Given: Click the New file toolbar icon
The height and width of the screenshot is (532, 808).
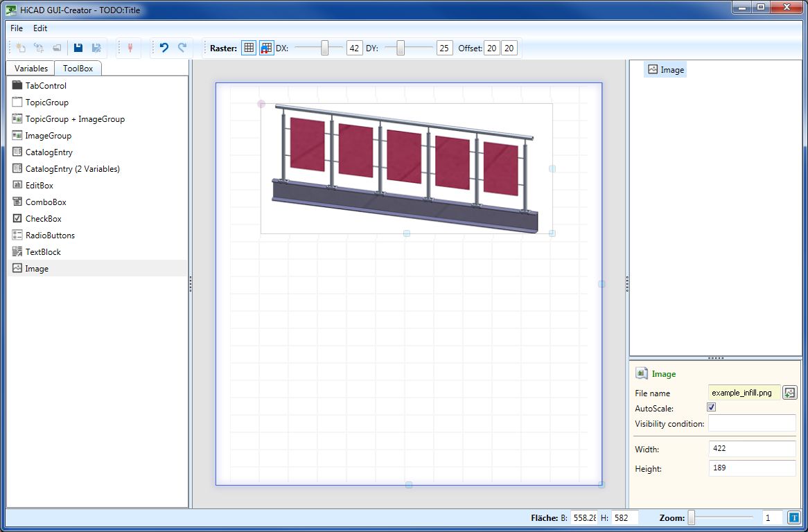Looking at the screenshot, I should (21, 48).
